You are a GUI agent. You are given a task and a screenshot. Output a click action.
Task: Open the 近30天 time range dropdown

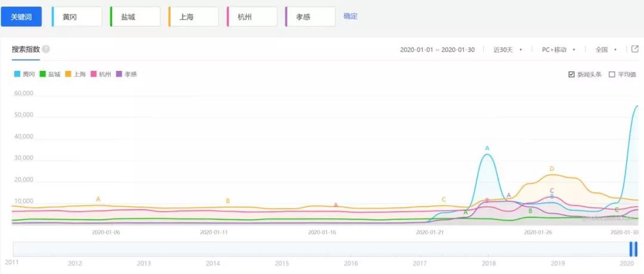point(507,49)
